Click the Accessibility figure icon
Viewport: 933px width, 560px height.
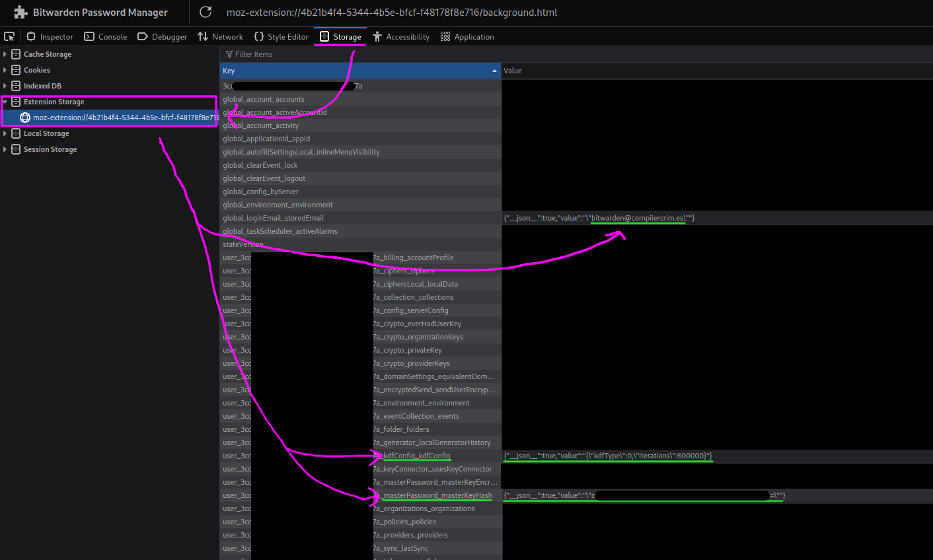point(377,36)
